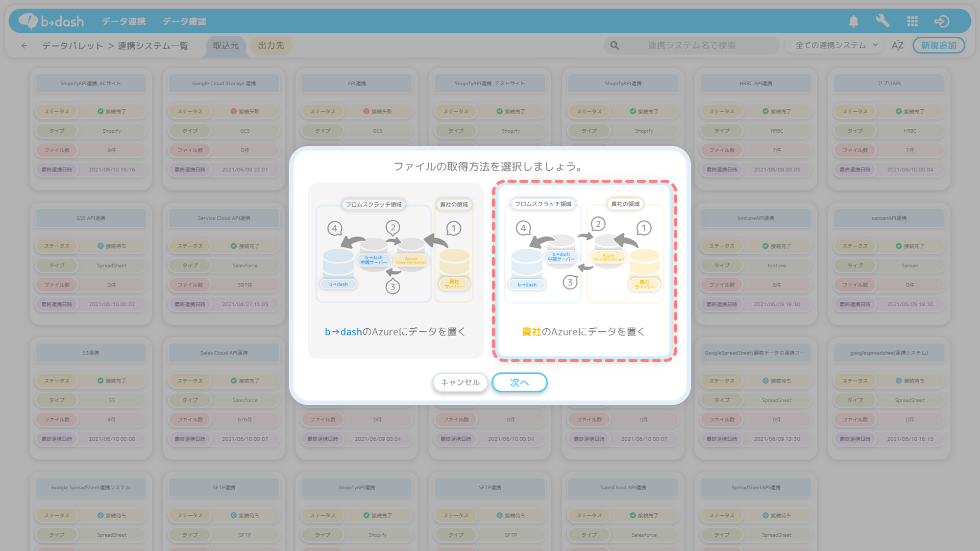The image size is (980, 551).
Task: Open the データ確認 menu
Action: pos(184,21)
